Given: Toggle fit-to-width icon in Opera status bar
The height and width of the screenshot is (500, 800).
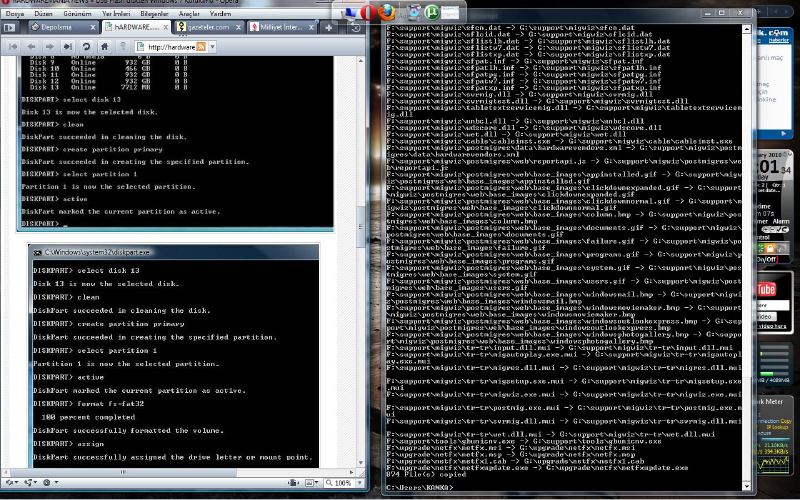Looking at the screenshot, I should pyautogui.click(x=293, y=482).
